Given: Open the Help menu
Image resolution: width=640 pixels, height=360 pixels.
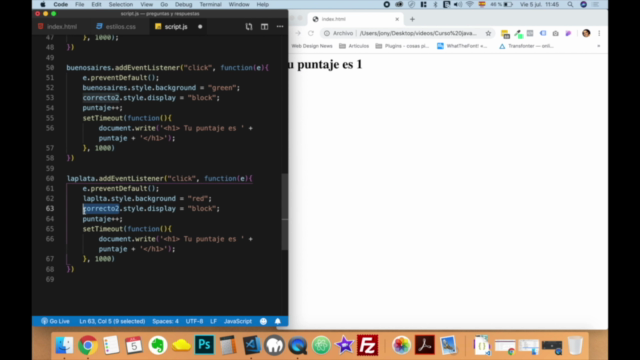Looking at the screenshot, I should 262,4.
